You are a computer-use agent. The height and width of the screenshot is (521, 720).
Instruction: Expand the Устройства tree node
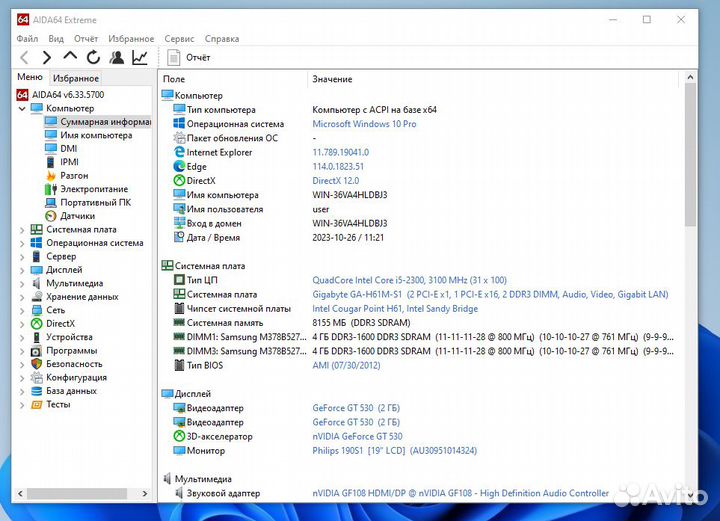click(22, 337)
